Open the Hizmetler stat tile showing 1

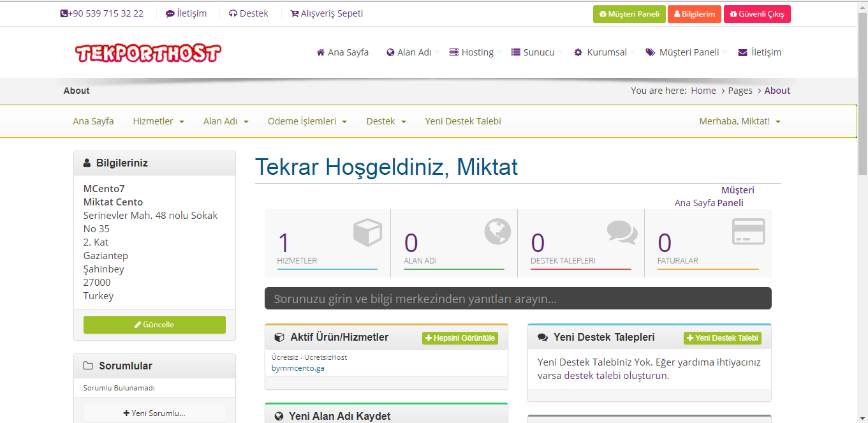327,244
